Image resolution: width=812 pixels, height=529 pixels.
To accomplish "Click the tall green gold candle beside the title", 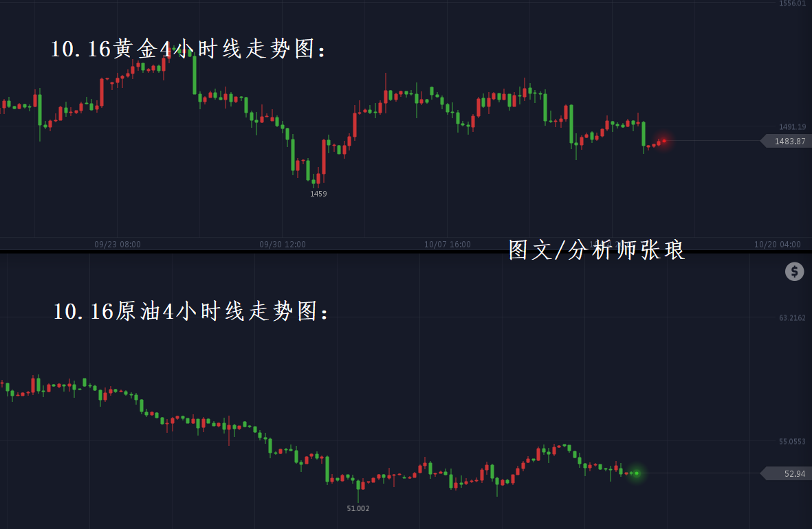I will [194, 74].
